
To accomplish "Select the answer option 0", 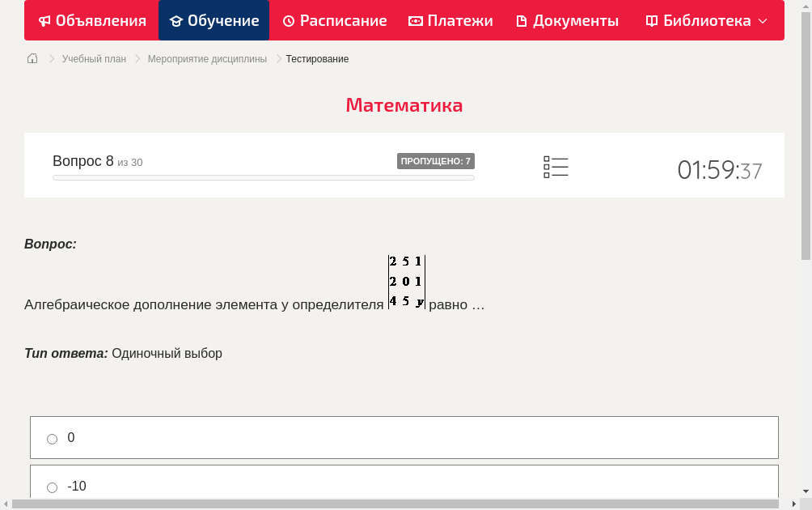I will click(x=53, y=439).
